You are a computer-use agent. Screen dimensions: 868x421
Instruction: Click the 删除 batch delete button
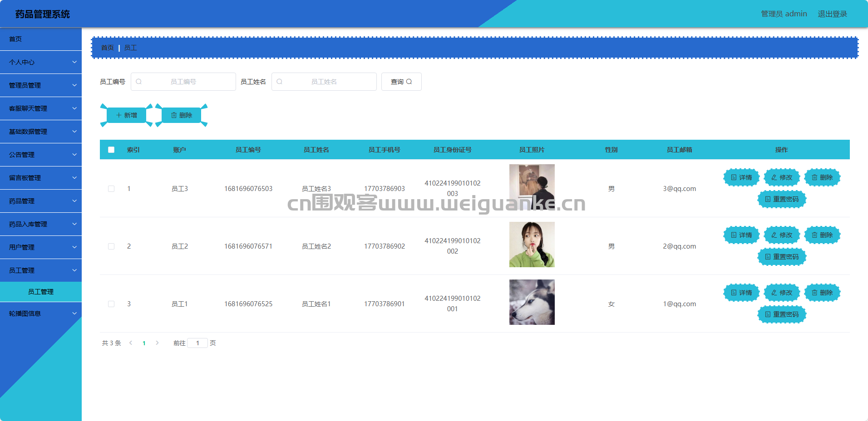tap(181, 115)
